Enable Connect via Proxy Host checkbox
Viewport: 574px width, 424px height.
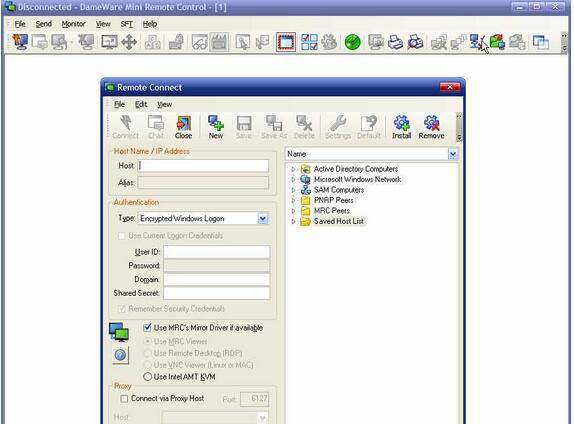pos(124,398)
